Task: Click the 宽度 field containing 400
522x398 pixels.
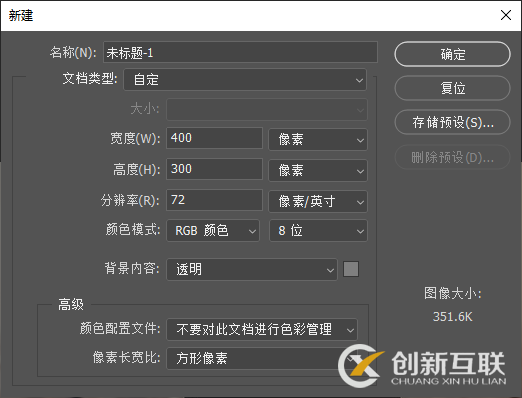Action: [x=214, y=138]
